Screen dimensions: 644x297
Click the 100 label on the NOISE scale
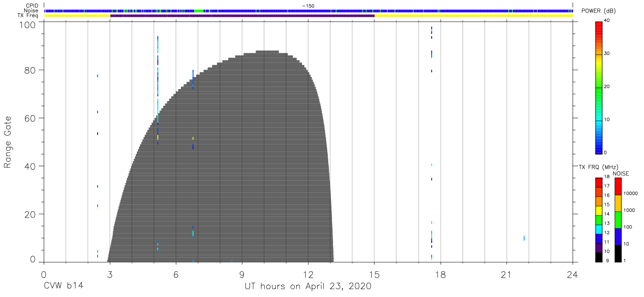point(628,227)
